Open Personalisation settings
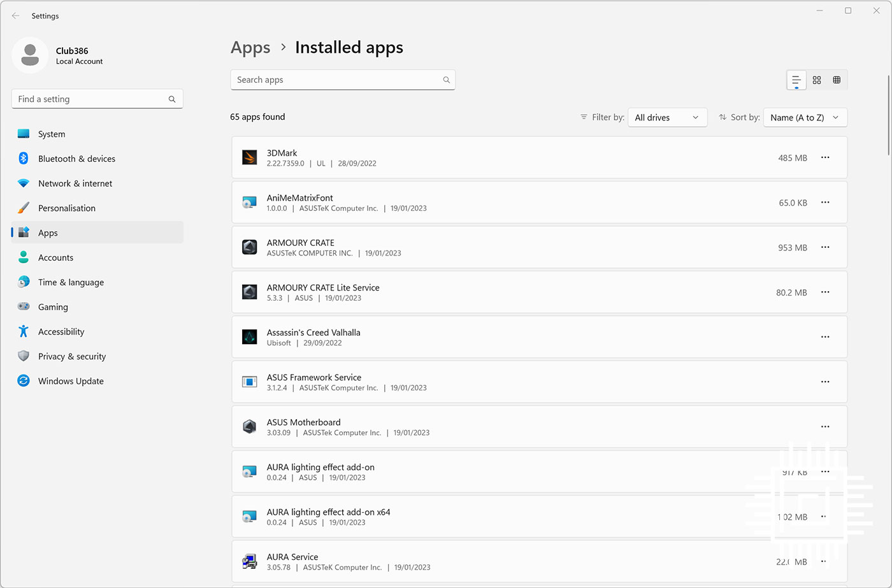The width and height of the screenshot is (892, 588). click(97, 208)
